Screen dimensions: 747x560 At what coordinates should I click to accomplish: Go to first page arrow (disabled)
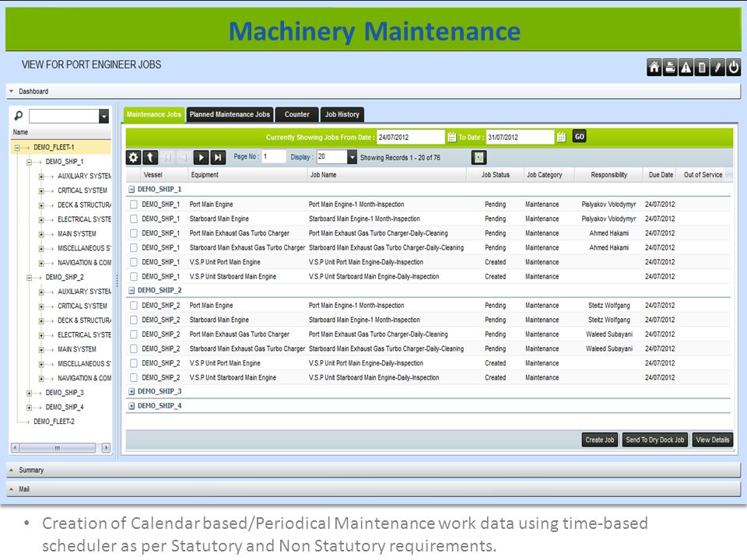167,157
